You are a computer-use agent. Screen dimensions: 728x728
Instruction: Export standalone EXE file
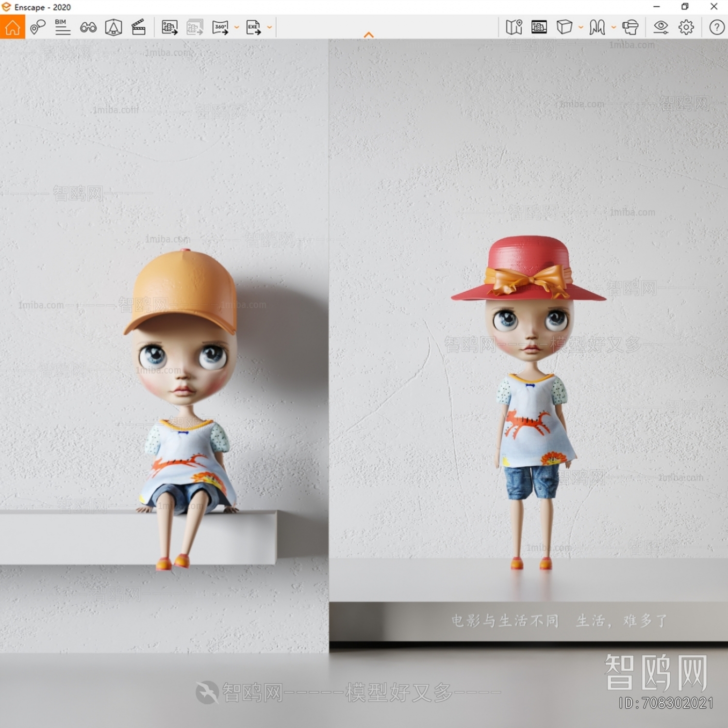click(253, 27)
